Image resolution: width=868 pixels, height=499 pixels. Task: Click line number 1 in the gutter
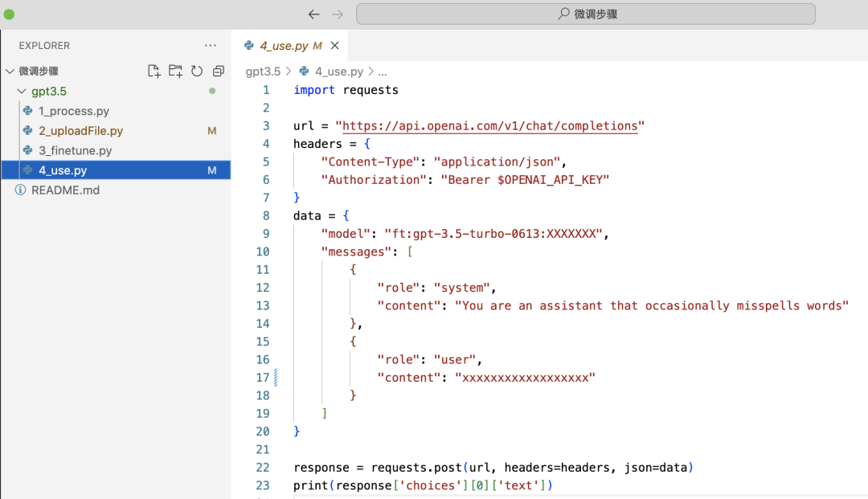266,90
